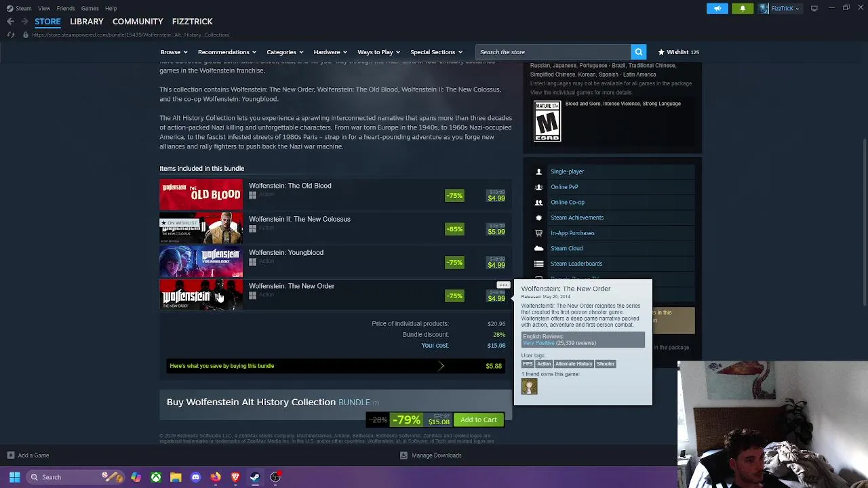Open File Explorer from the taskbar
Viewport: 868px width, 488px height.
tap(176, 477)
